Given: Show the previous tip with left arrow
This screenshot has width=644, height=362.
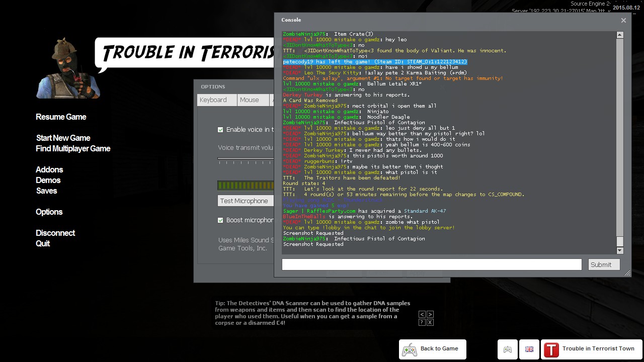Looking at the screenshot, I should [422, 314].
